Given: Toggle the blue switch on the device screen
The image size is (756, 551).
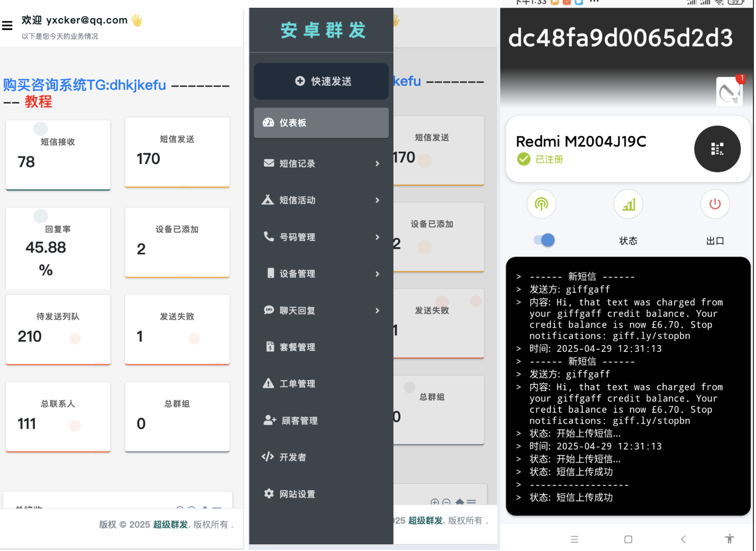Looking at the screenshot, I should pyautogui.click(x=544, y=240).
